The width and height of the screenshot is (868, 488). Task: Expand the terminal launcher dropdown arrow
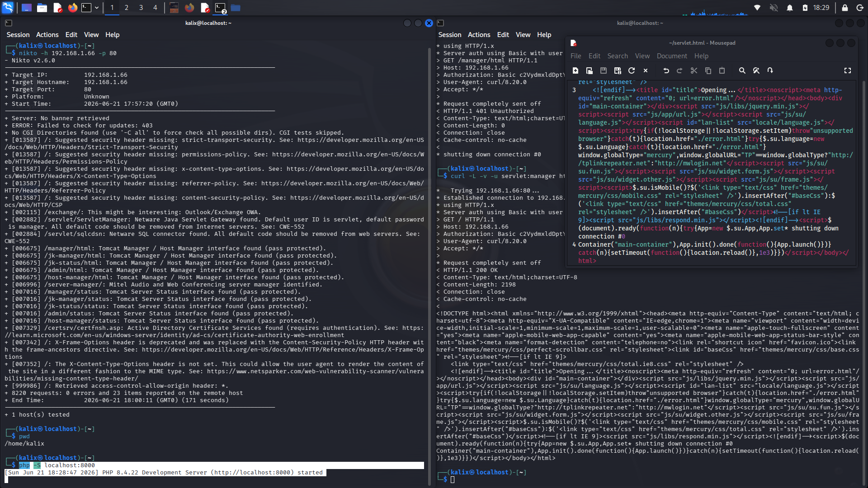click(97, 8)
